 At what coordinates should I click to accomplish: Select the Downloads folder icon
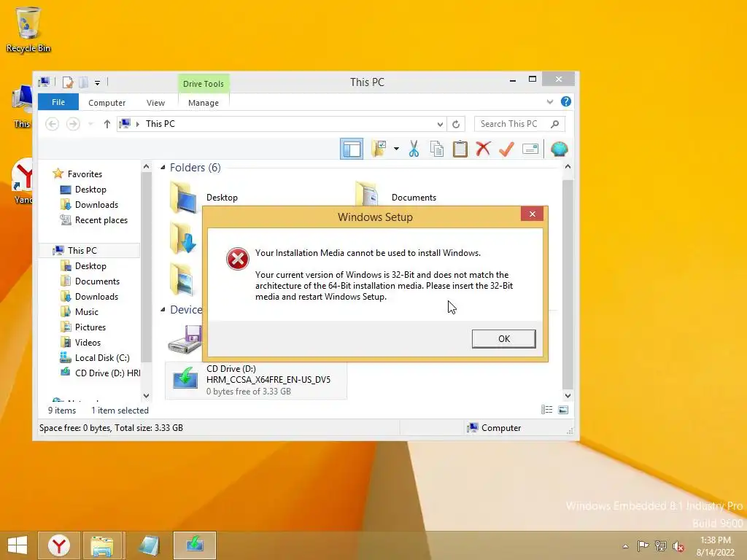coord(183,238)
